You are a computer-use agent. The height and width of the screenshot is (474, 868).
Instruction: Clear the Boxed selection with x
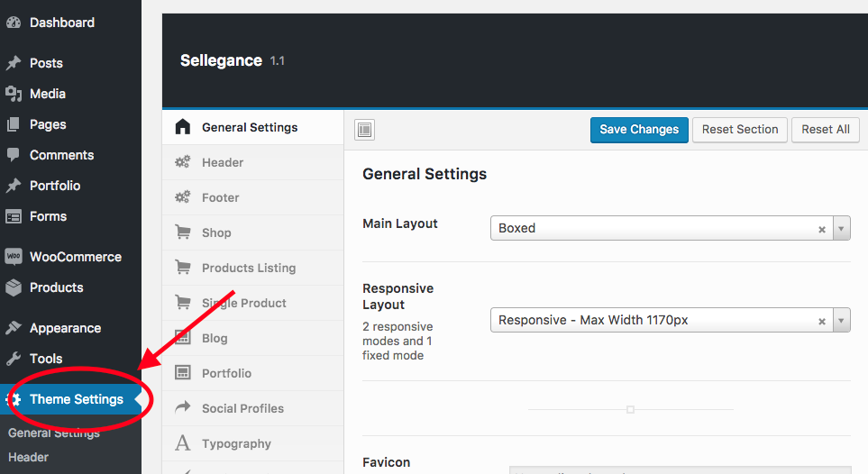tap(822, 229)
